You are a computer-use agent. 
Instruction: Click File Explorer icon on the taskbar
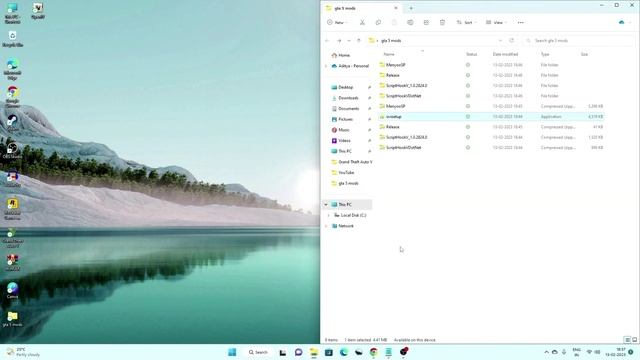313,352
